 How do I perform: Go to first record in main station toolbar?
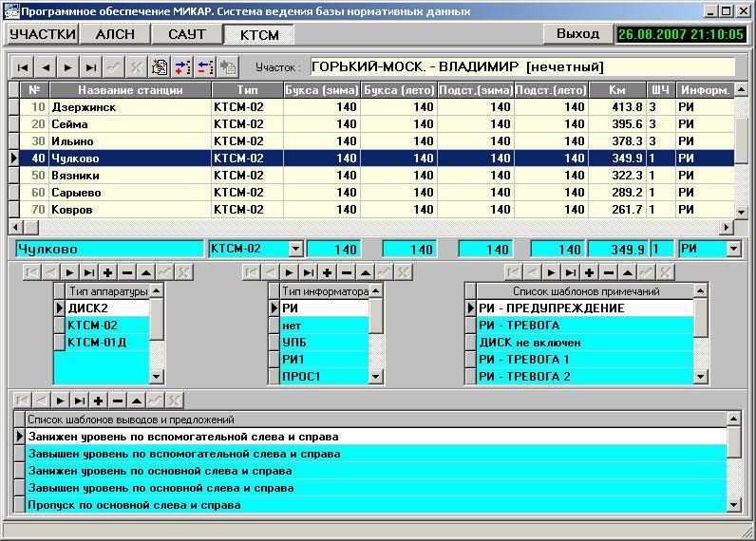21,67
